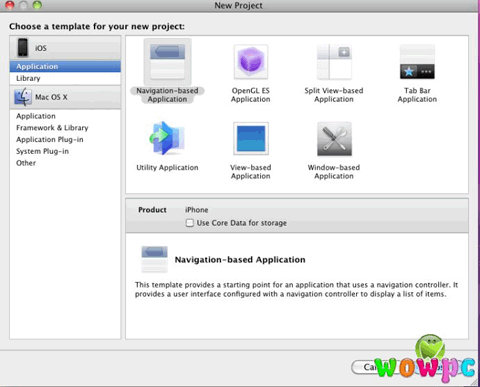This screenshot has width=480, height=387.
Task: Click the 'Product' label
Action: [x=152, y=210]
